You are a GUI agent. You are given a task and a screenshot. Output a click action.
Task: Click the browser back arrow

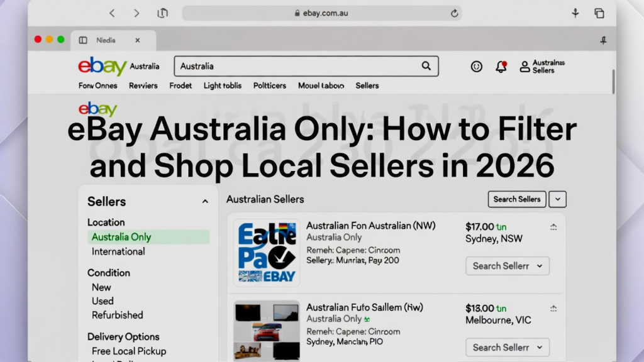coord(113,13)
